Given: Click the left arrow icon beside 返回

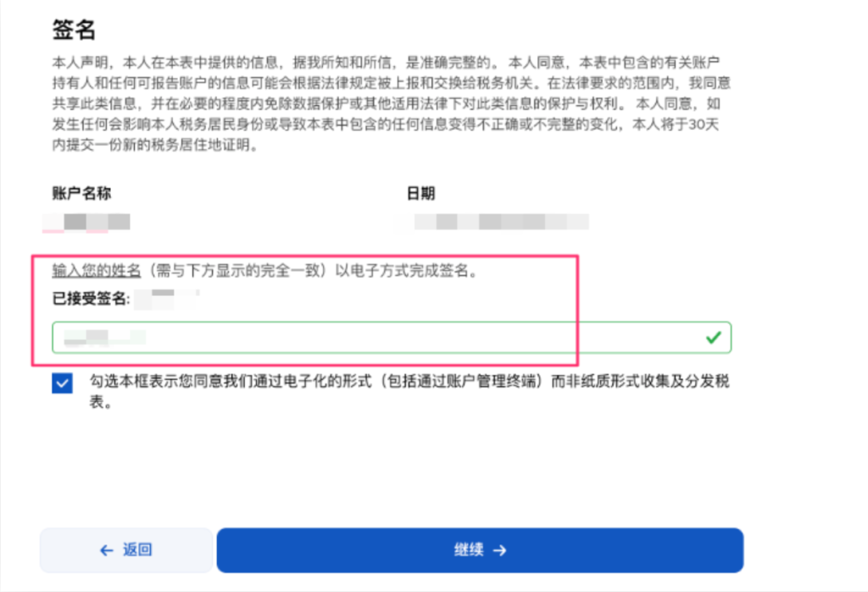Looking at the screenshot, I should click(x=106, y=550).
